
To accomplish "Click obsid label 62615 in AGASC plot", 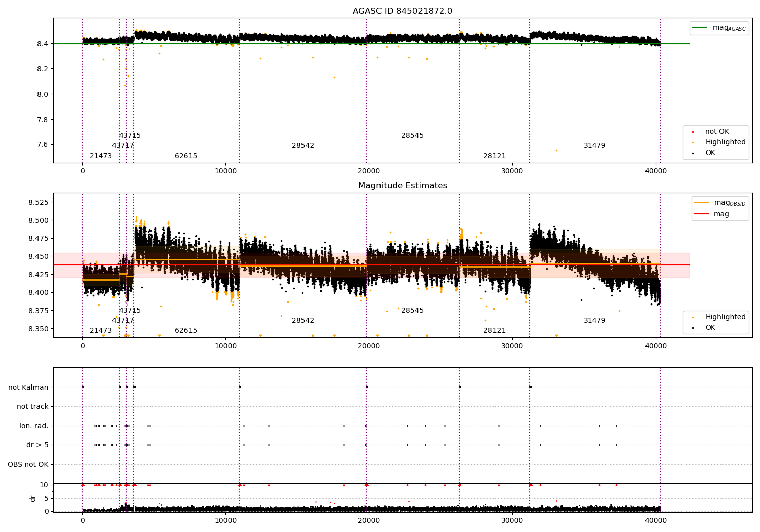I will click(186, 156).
